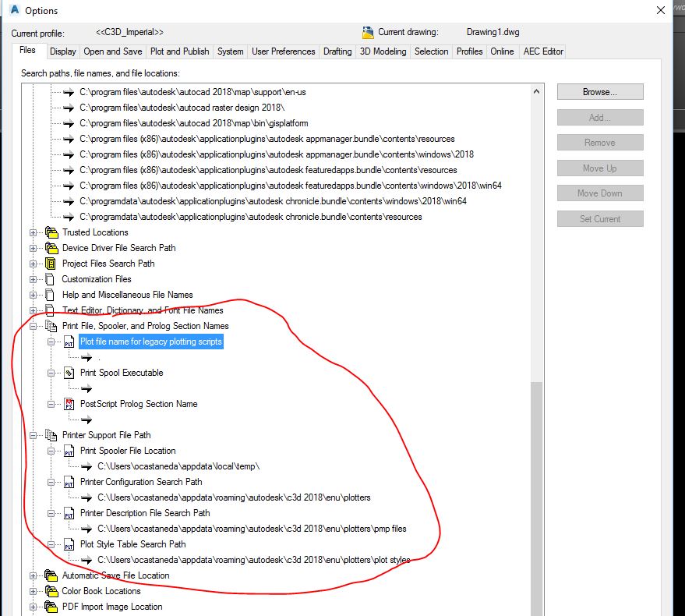Switch to the Profiles tab
The height and width of the screenshot is (616, 685).
(469, 51)
